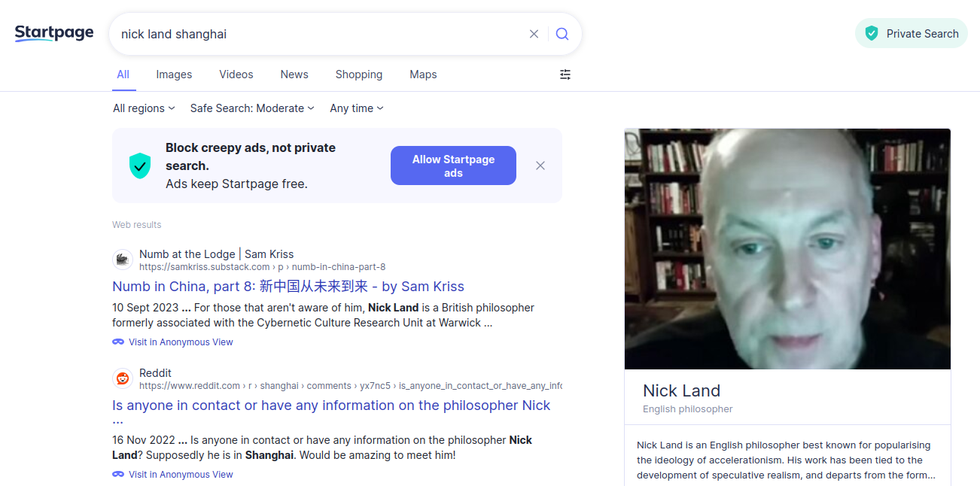
Task: Click the mask icon under Sam Kriss result
Action: point(118,342)
